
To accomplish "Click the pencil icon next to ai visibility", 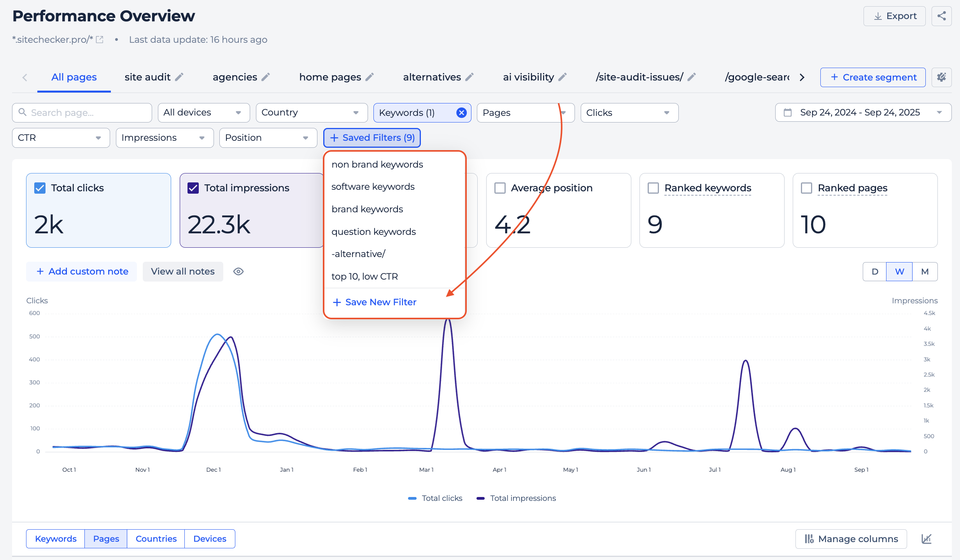I will point(562,77).
